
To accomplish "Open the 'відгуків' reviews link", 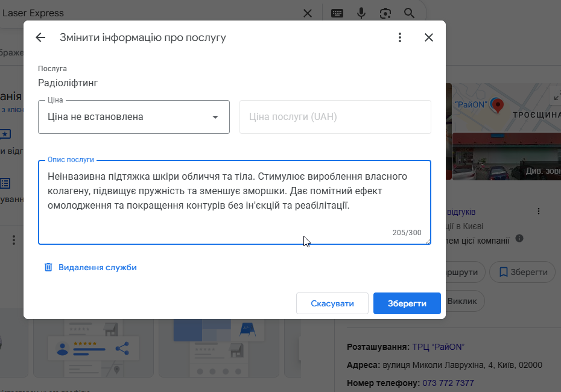I will pos(461,212).
